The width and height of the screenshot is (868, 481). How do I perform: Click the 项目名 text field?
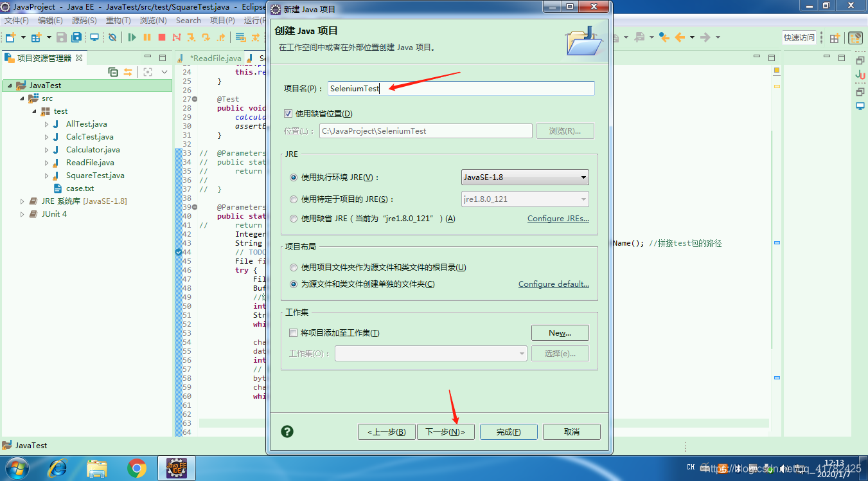[x=461, y=89]
